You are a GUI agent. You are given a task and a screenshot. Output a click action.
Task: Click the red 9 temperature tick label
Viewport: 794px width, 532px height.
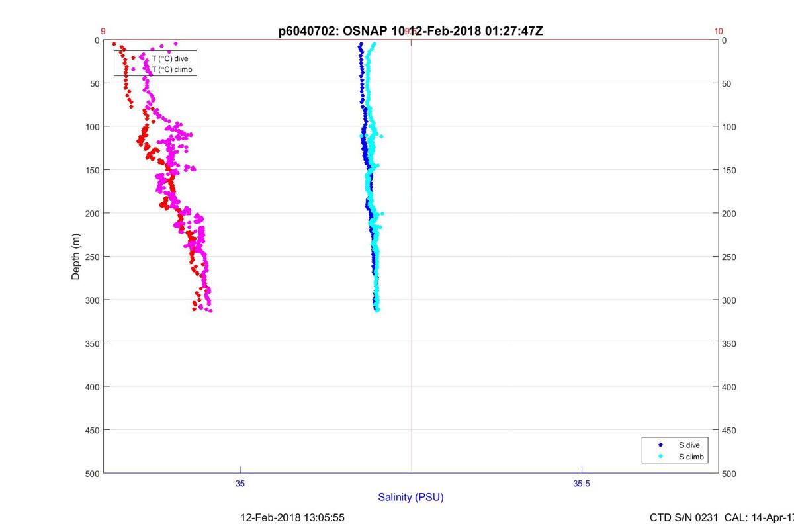coord(103,31)
